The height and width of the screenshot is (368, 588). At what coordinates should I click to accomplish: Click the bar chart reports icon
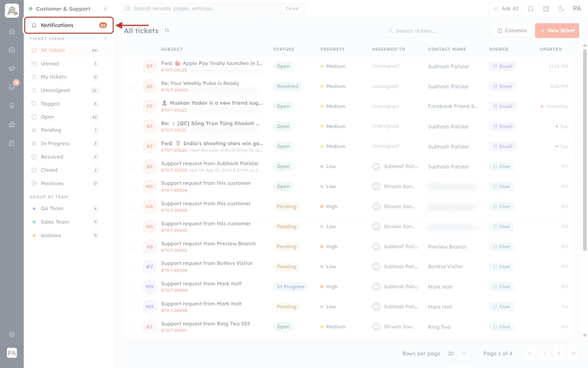pos(12,124)
